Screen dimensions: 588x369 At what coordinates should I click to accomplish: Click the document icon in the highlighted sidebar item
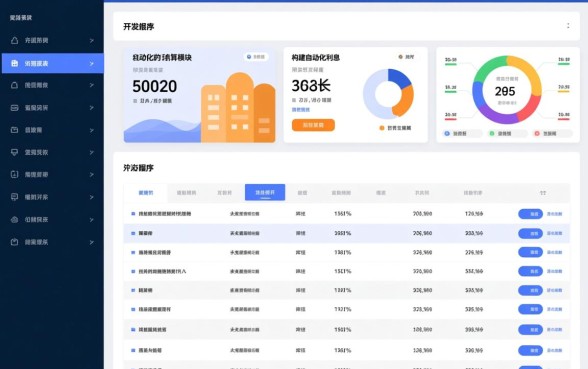(14, 63)
